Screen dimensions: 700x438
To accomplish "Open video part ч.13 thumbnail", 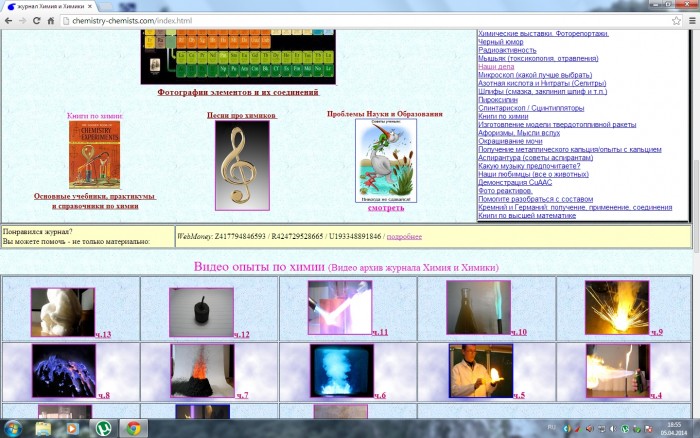I will (x=63, y=312).
